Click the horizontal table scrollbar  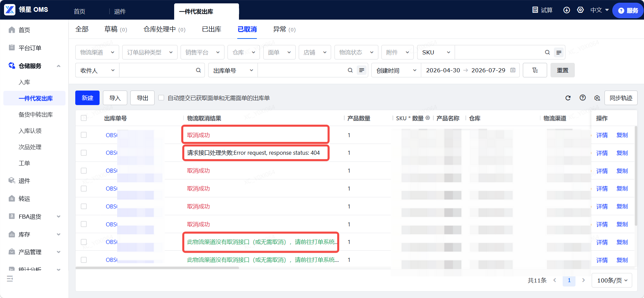(157, 268)
